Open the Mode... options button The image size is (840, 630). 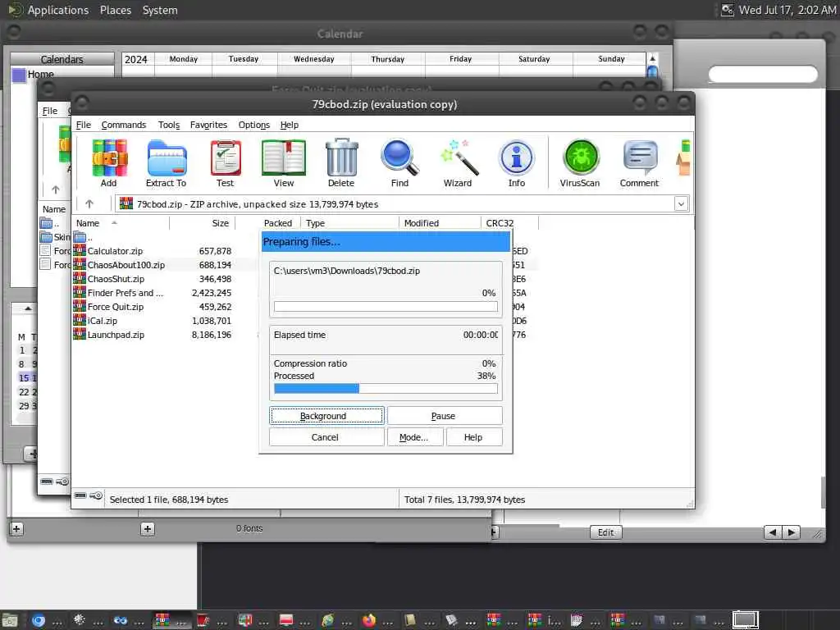(x=413, y=437)
